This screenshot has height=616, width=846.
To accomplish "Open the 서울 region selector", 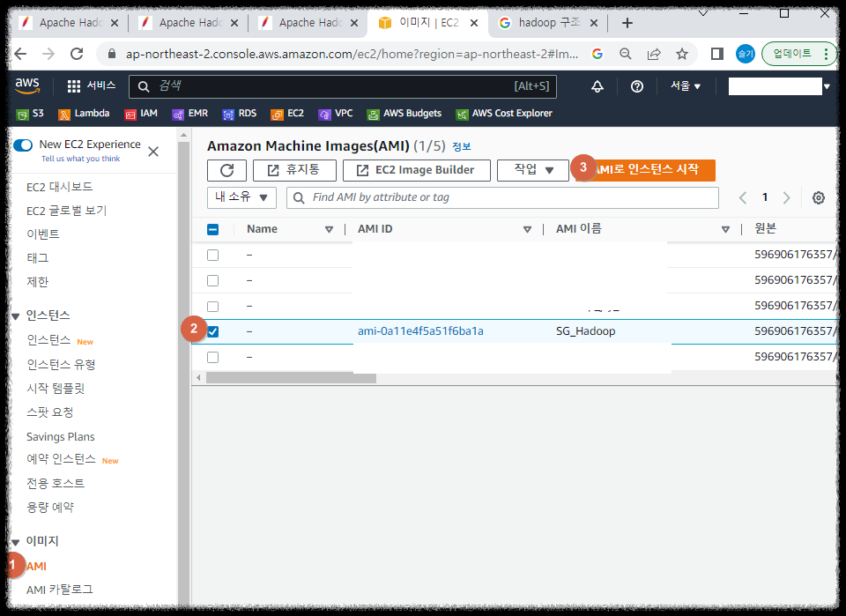I will click(686, 86).
